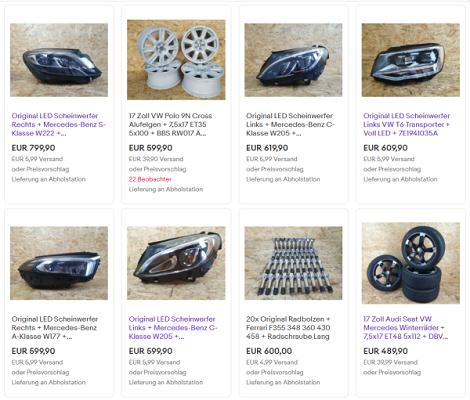Open the Mercedes A-Klasse W177 Scheinwerfer title
470x400 pixels.
point(55,327)
